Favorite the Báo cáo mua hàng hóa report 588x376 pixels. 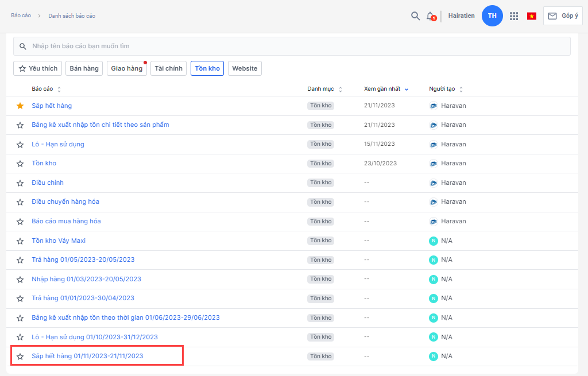pyautogui.click(x=20, y=221)
